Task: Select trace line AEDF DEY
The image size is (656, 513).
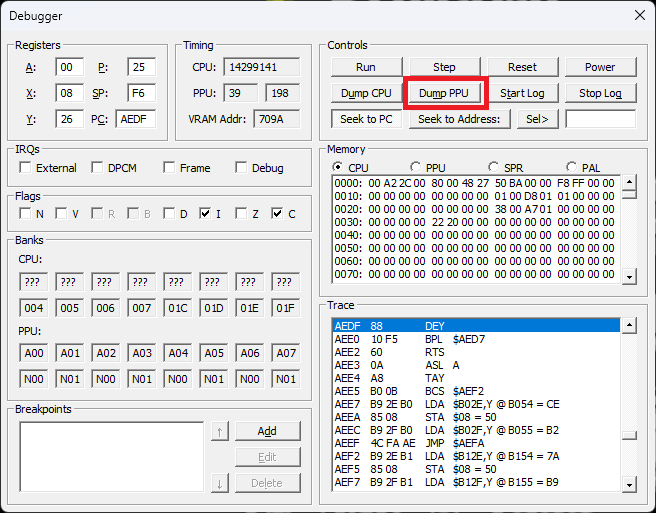Action: (x=476, y=326)
